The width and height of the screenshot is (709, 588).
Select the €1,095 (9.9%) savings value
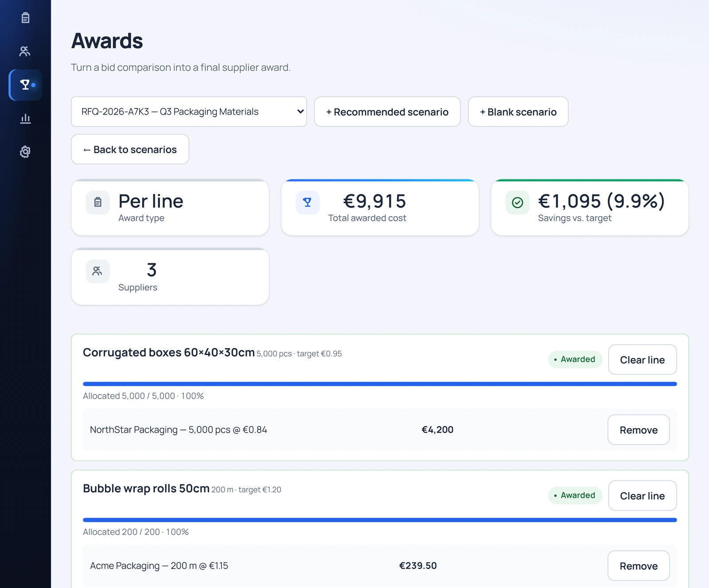click(x=601, y=201)
